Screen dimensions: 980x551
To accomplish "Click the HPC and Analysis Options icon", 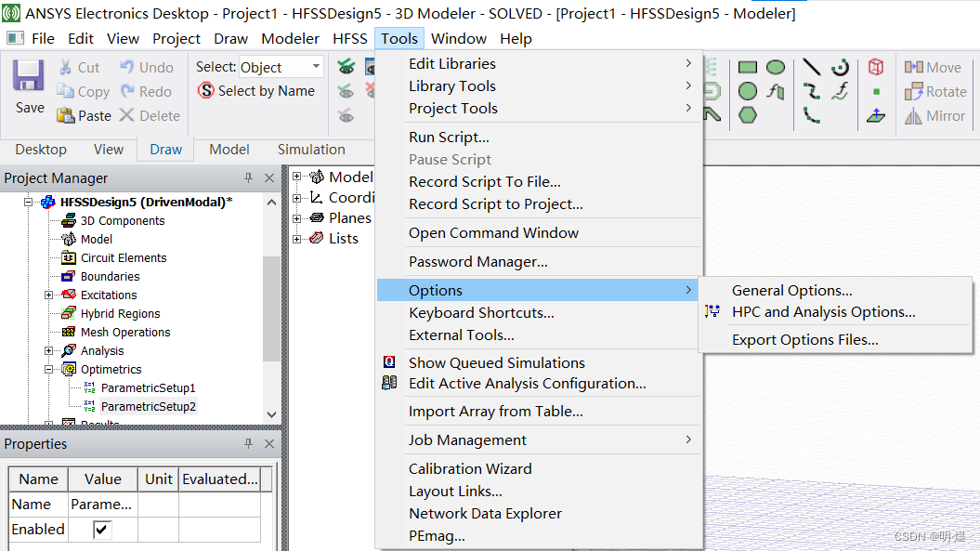I will 712,311.
